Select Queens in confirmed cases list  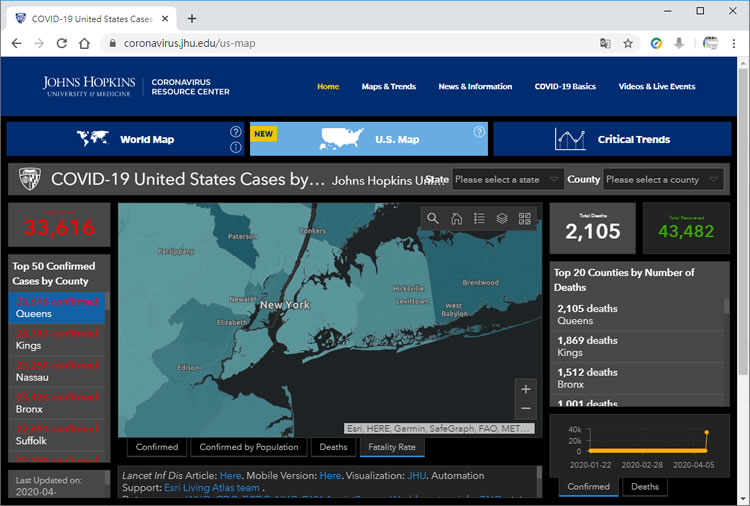point(56,308)
